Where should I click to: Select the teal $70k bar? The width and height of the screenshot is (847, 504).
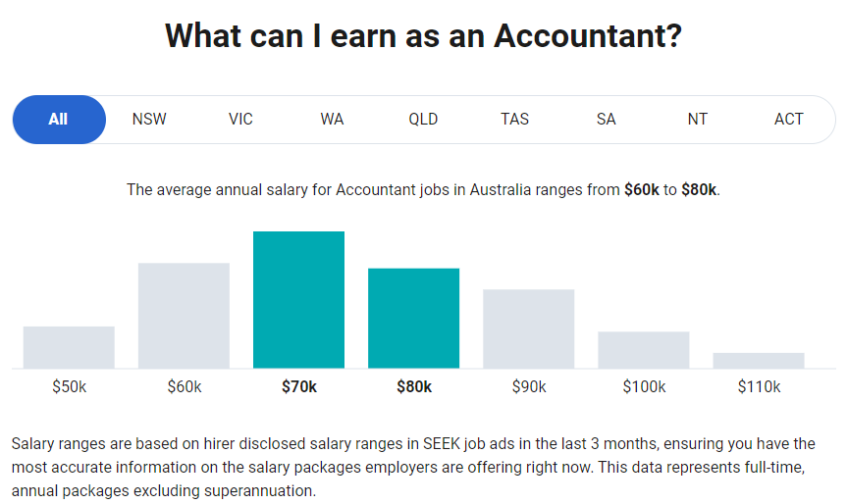298,300
